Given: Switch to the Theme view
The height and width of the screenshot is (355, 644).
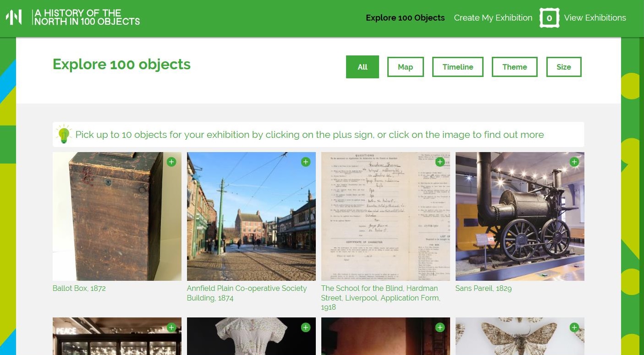Looking at the screenshot, I should (515, 67).
